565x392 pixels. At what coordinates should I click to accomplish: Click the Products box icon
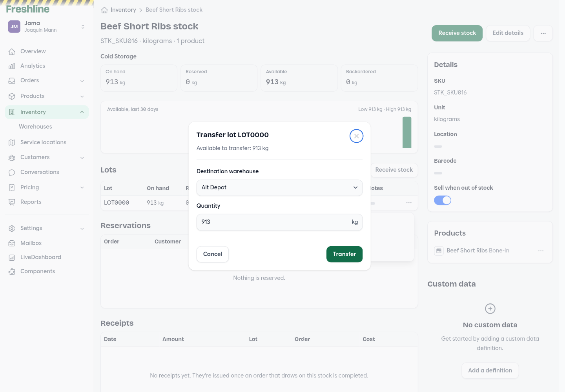12,96
